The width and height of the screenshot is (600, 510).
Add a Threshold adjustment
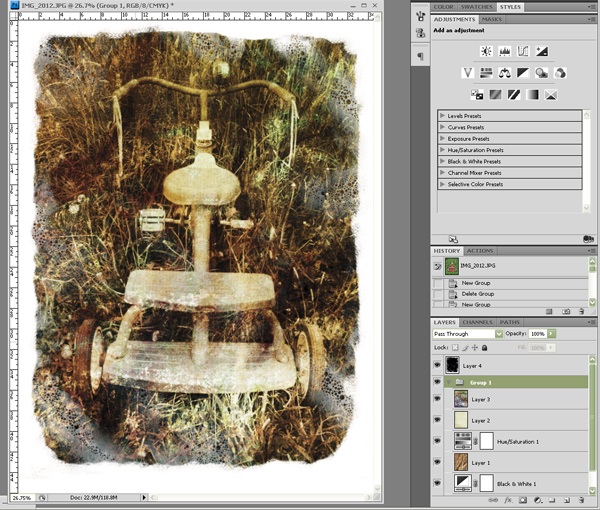pyautogui.click(x=514, y=95)
